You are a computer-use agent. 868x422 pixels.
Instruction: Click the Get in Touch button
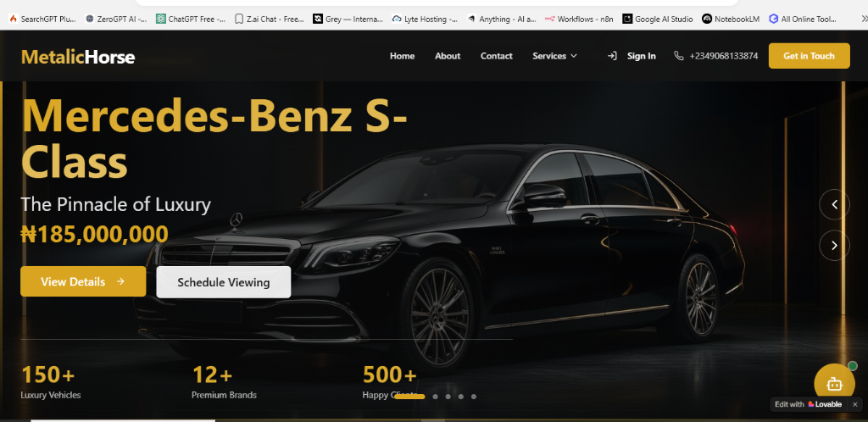click(809, 56)
